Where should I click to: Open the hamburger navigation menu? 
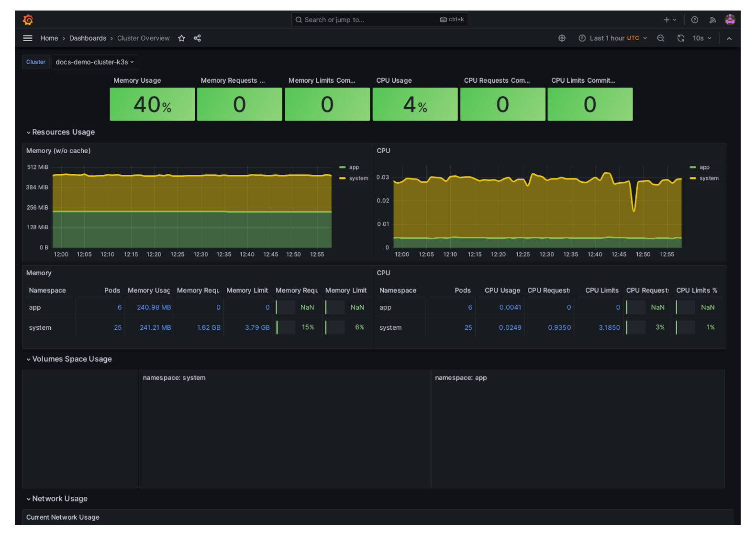tap(28, 38)
